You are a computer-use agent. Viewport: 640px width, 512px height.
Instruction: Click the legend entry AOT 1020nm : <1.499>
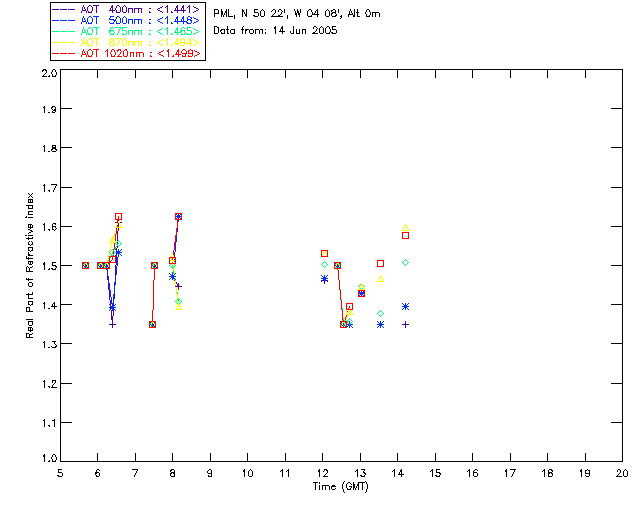pyautogui.click(x=126, y=53)
